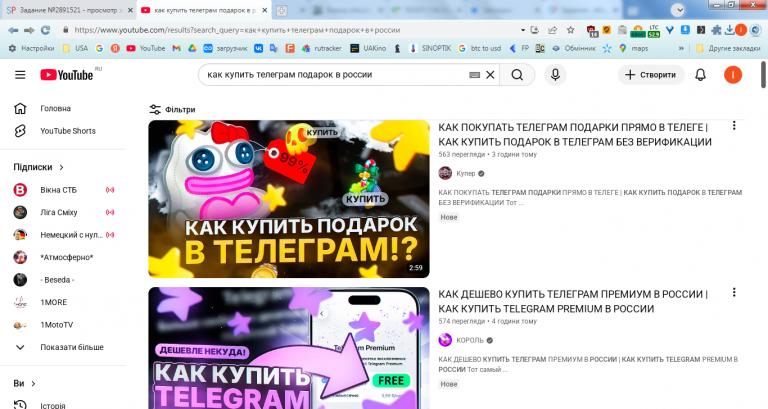Click the browser address bar URL

click(x=237, y=30)
